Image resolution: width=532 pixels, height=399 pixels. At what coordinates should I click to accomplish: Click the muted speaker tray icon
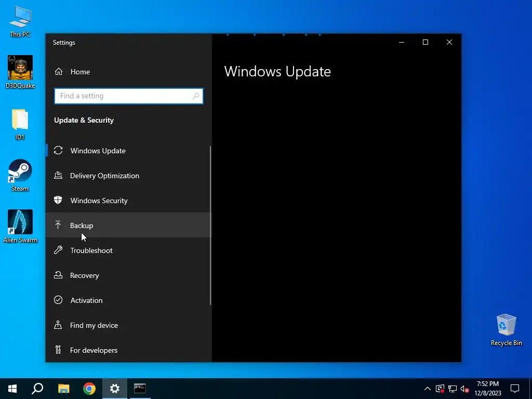[465, 389]
